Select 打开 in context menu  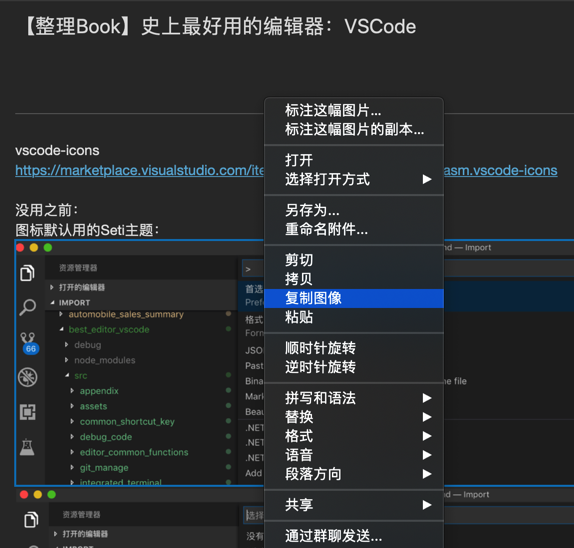pos(354,160)
